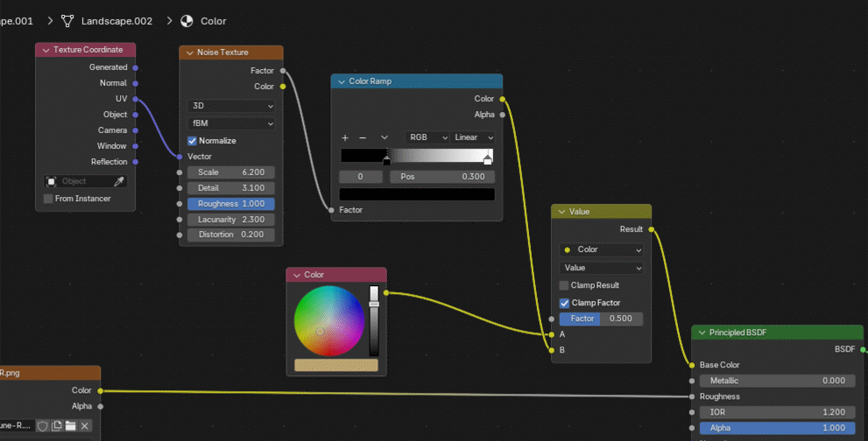Click the tan color swatch in Color node

pyautogui.click(x=336, y=365)
